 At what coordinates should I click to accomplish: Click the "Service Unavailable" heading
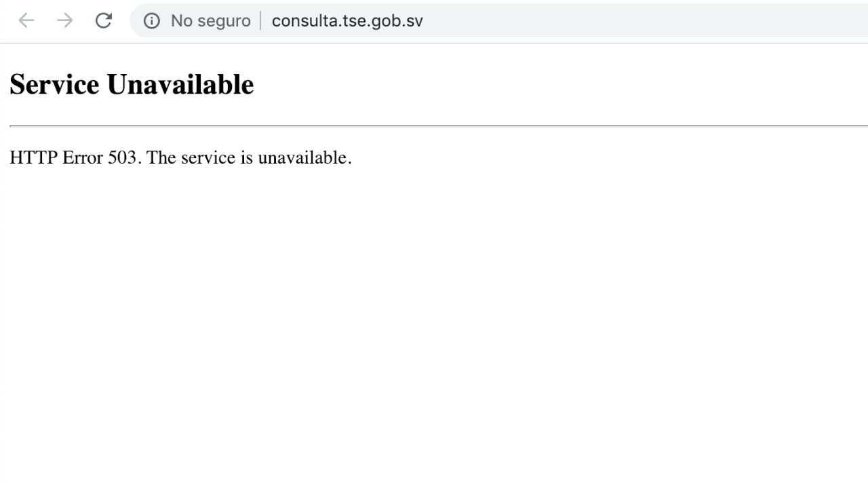pyautogui.click(x=132, y=85)
